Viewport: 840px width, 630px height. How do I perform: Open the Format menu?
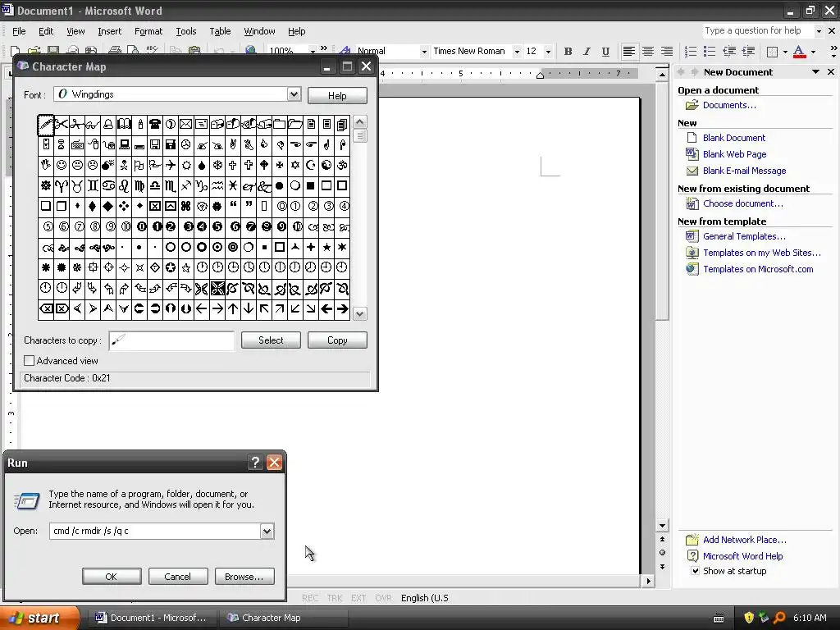pos(148,31)
